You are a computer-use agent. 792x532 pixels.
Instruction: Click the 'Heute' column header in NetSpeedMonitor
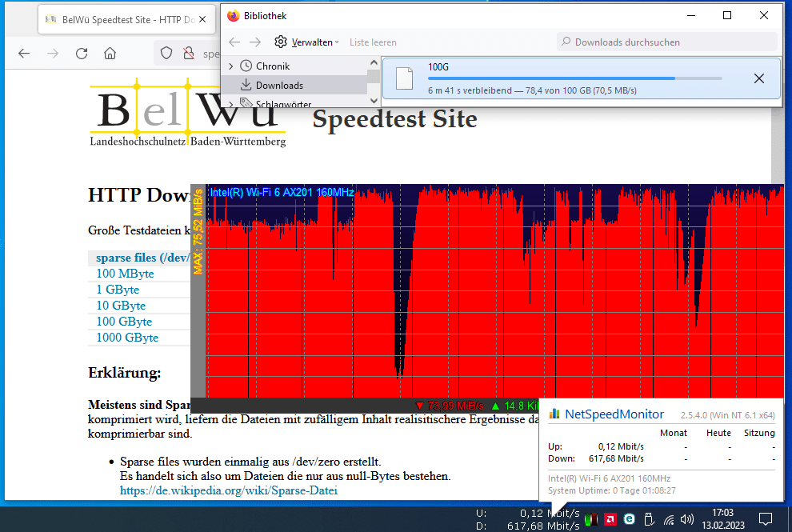(718, 433)
